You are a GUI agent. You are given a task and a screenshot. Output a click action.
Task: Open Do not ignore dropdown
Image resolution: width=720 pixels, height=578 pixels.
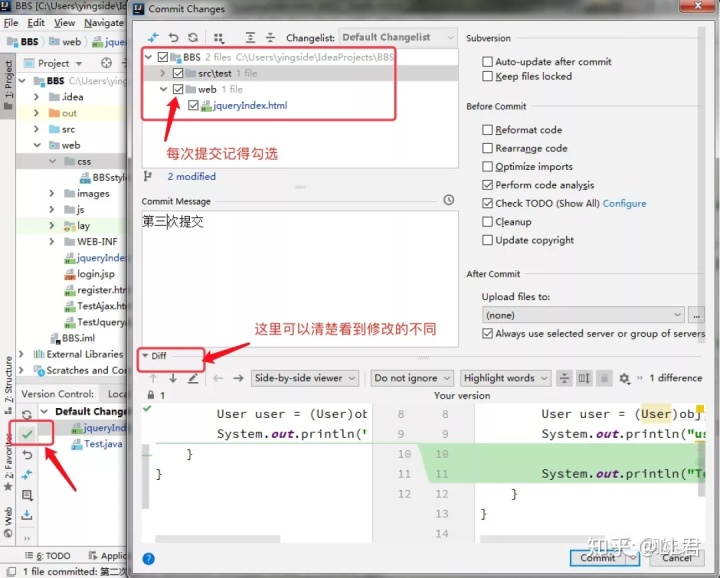[412, 378]
